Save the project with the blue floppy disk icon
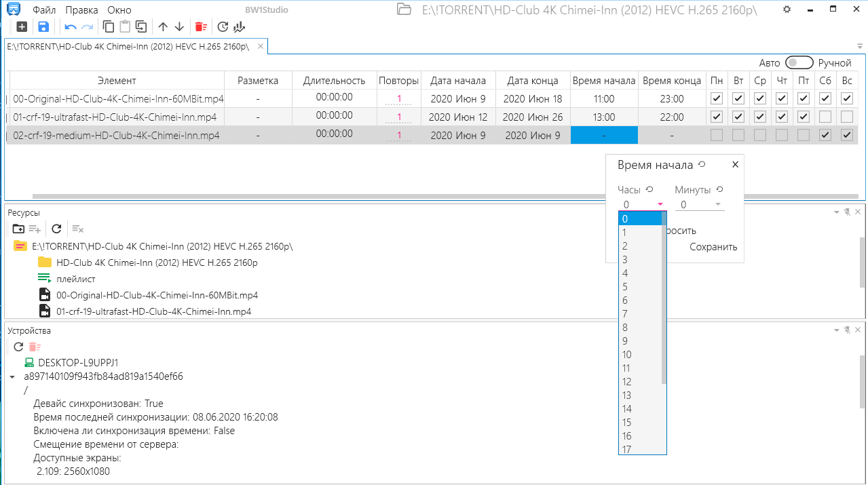868x485 pixels. click(43, 27)
